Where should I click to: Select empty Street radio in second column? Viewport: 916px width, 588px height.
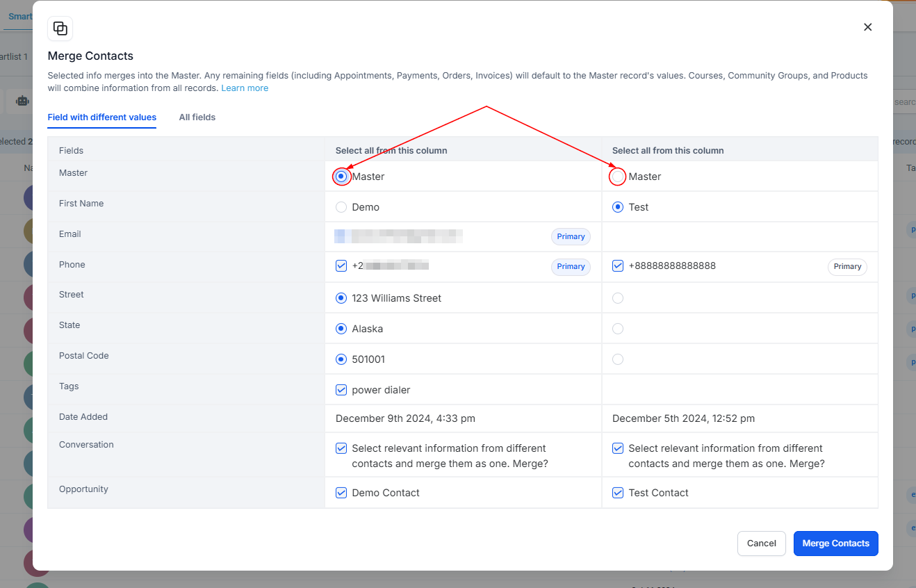coord(618,298)
